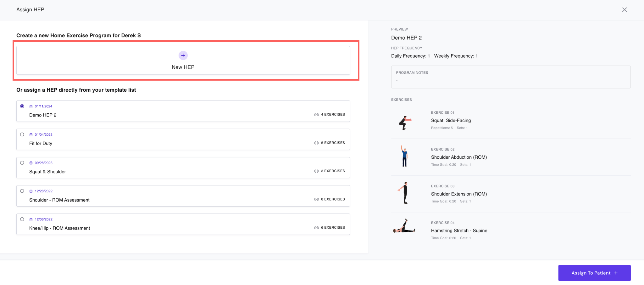Click the preview title Demo HEP 2
This screenshot has width=644, height=285.
(x=406, y=37)
